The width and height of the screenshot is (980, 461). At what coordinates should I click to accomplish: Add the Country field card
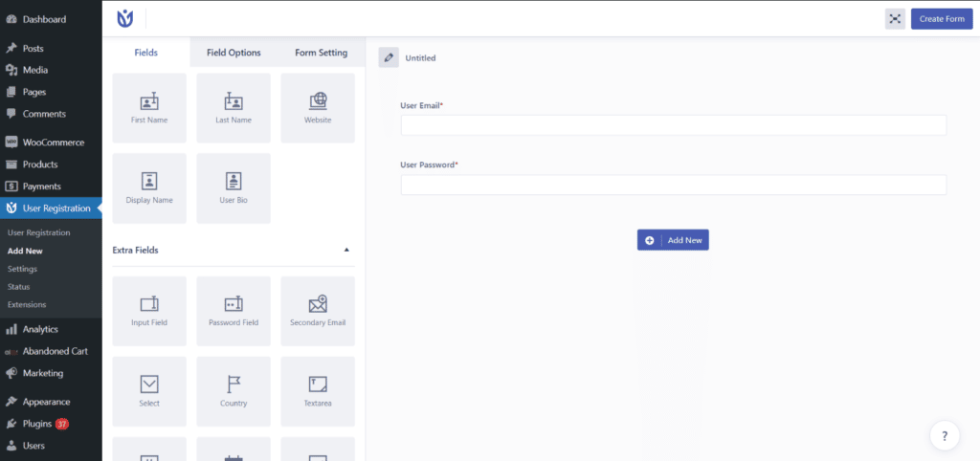[234, 391]
